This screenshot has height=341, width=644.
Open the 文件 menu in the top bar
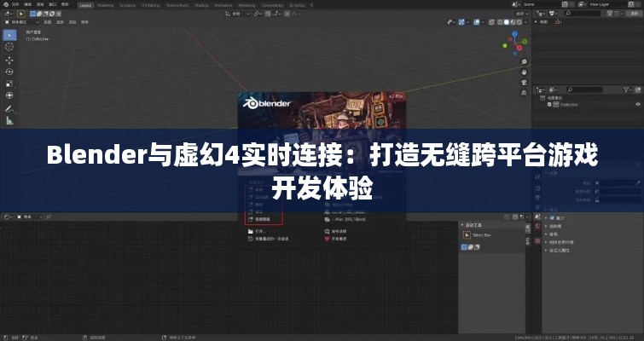[x=15, y=4]
